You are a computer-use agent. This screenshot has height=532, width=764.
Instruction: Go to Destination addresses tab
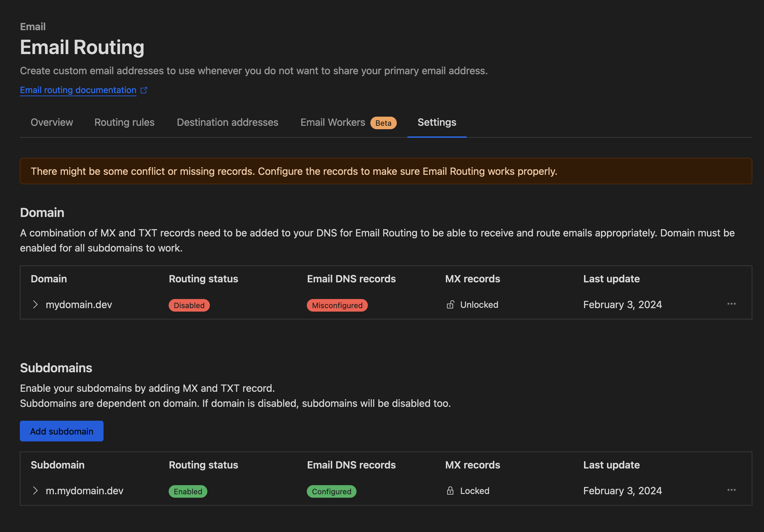point(227,122)
